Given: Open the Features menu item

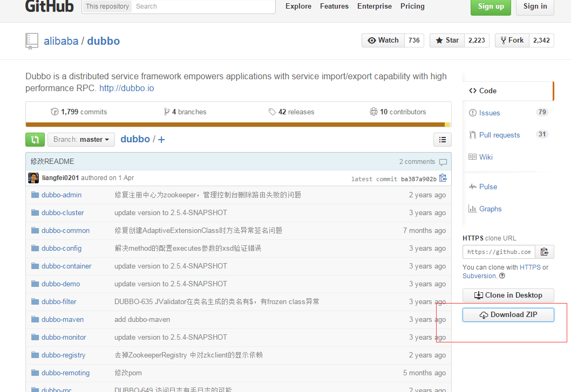Looking at the screenshot, I should pyautogui.click(x=334, y=6).
